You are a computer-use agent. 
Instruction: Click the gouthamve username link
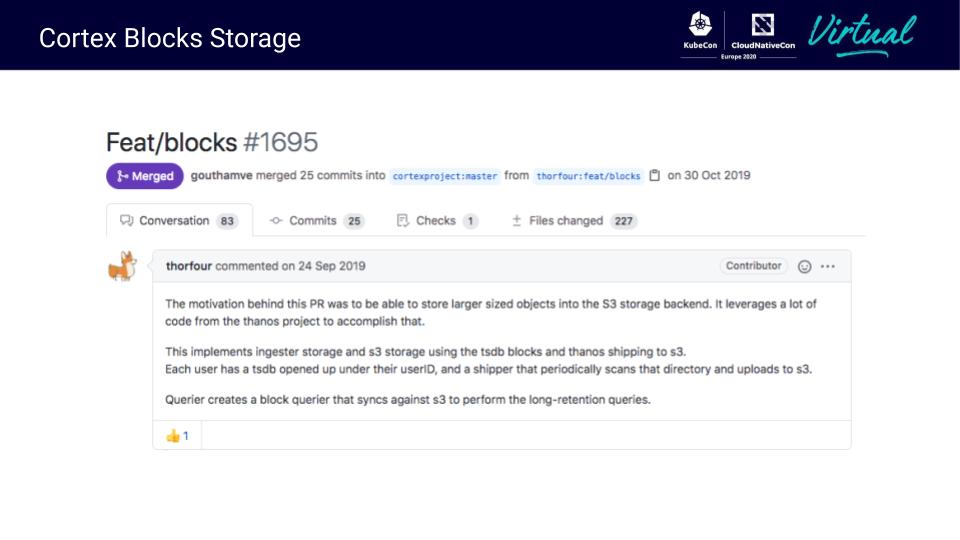[221, 176]
